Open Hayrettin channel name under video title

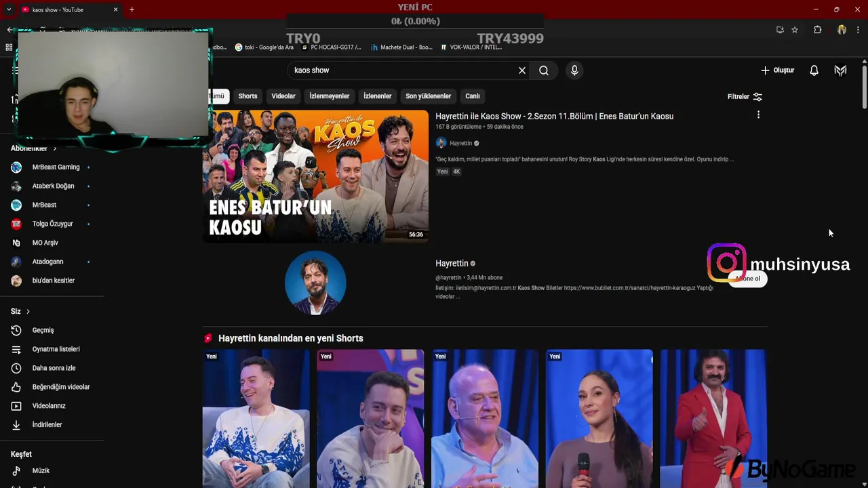(460, 144)
